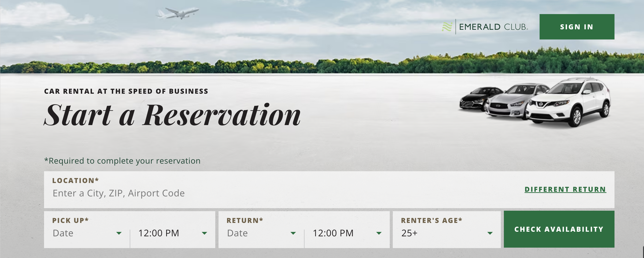Screen dimensions: 644x258
Task: Click the down arrow beside Pick Up date
Action: [x=119, y=233]
